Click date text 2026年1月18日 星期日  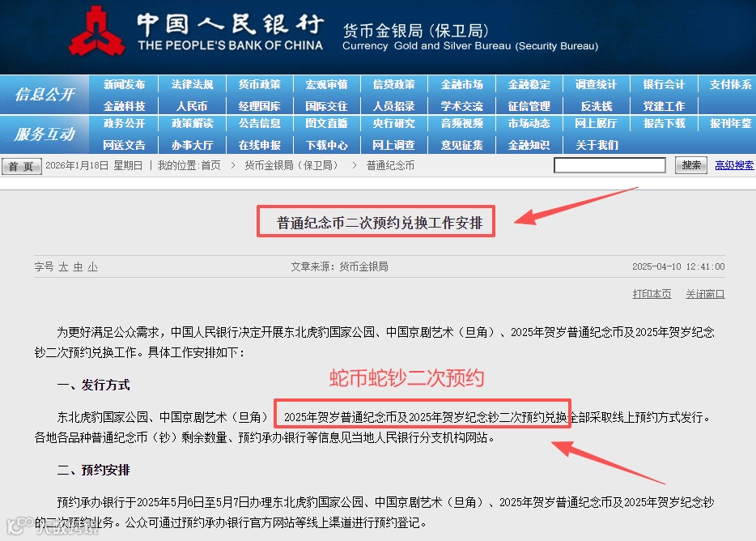[x=94, y=165]
